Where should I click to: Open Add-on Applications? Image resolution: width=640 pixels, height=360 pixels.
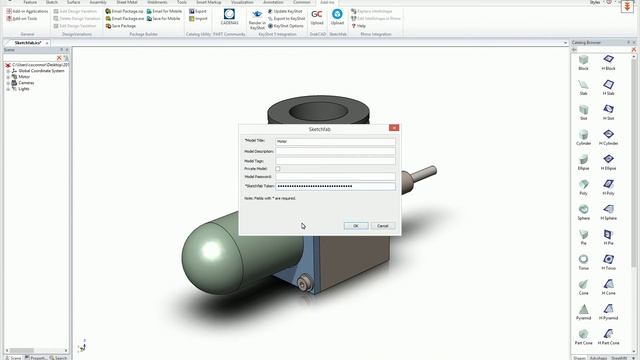[27, 11]
